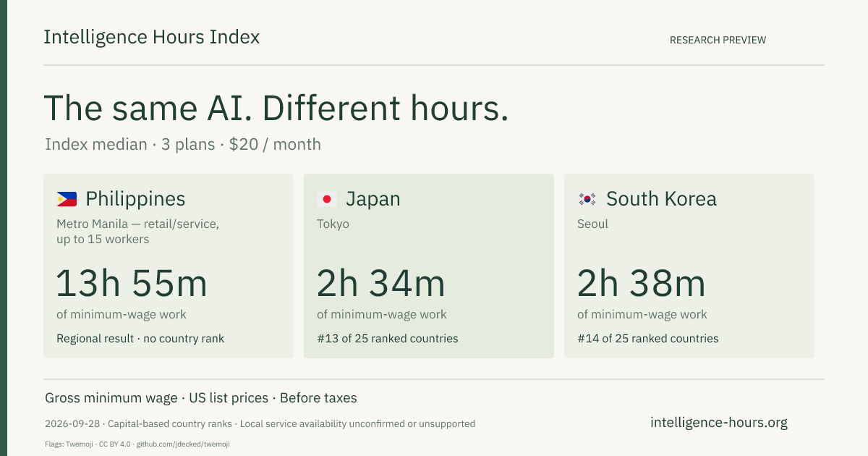Image resolution: width=868 pixels, height=456 pixels.
Task: Click the Twemoji github.com/jdecked/twemoji credit
Action: tap(137, 444)
